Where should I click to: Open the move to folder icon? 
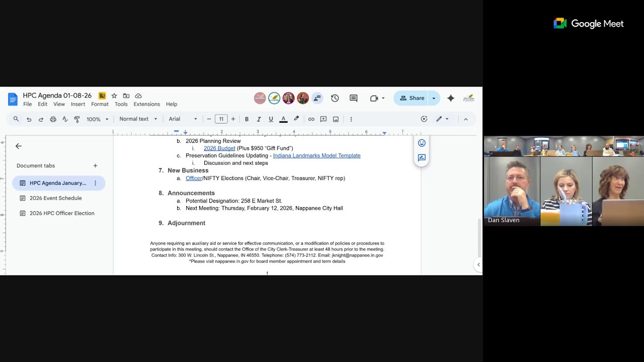pos(126,96)
